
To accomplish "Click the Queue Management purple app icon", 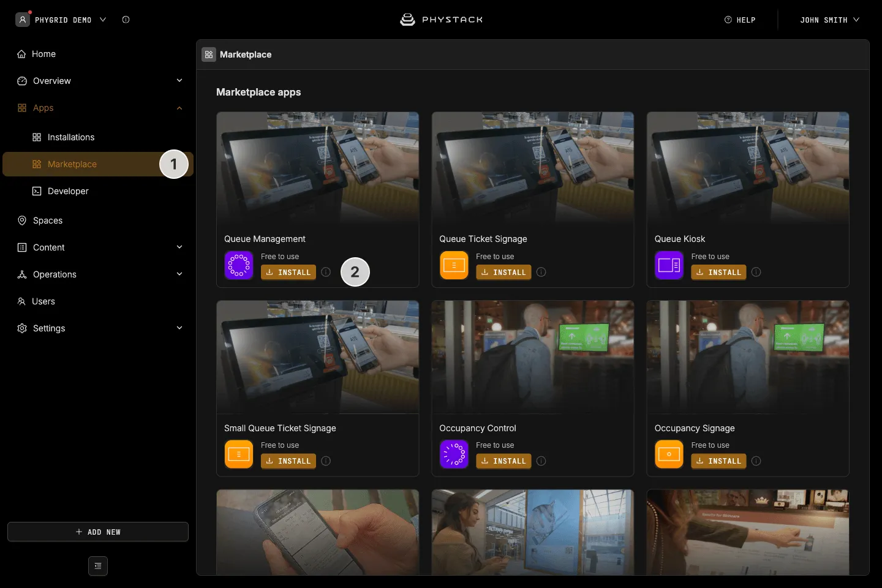I will [239, 265].
